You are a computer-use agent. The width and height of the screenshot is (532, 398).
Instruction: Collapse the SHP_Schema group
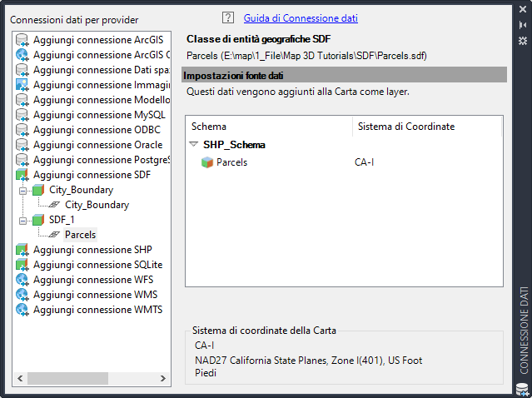click(193, 144)
